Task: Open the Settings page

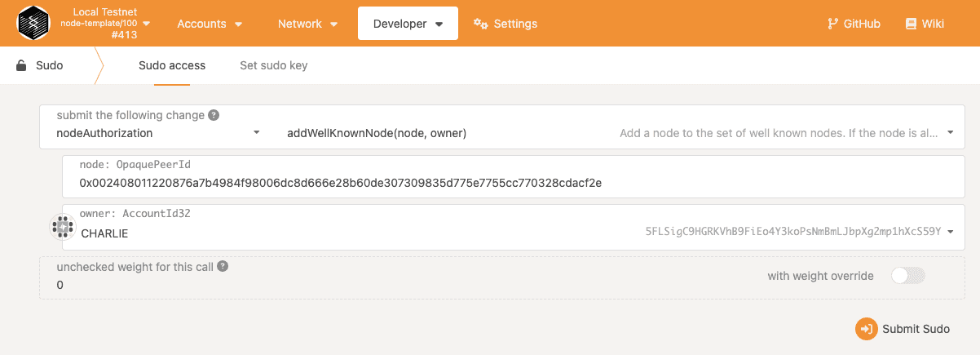Action: click(x=505, y=24)
